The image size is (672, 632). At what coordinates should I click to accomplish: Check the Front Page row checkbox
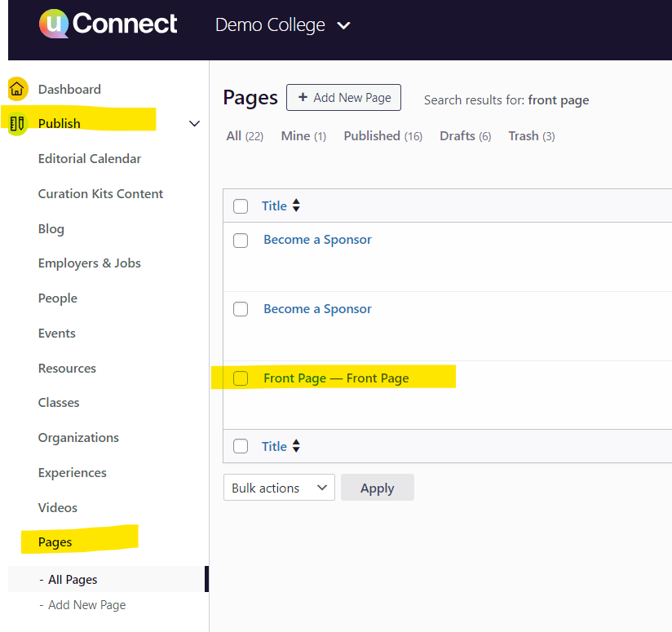[x=241, y=378]
